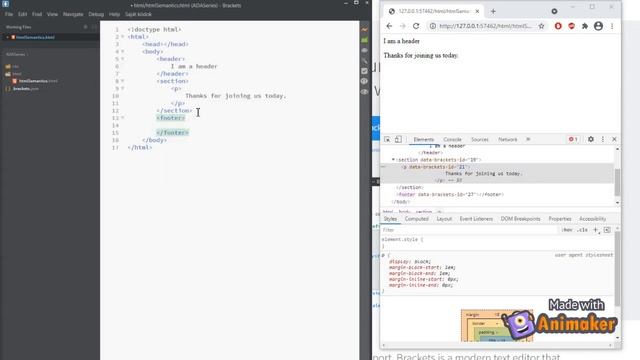Open the Extension Manager icon below Live Preview
This screenshot has width=640, height=360.
click(x=364, y=40)
